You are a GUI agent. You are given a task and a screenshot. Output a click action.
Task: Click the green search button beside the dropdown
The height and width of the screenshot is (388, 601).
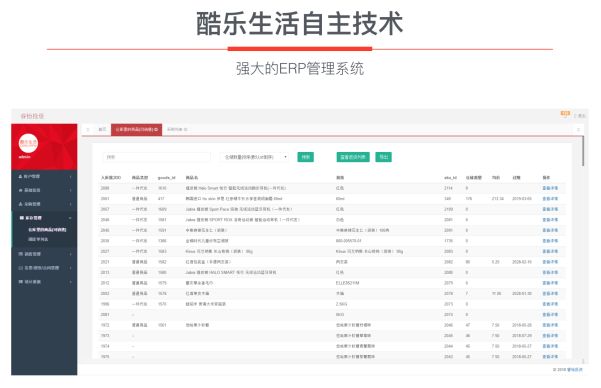coord(305,157)
